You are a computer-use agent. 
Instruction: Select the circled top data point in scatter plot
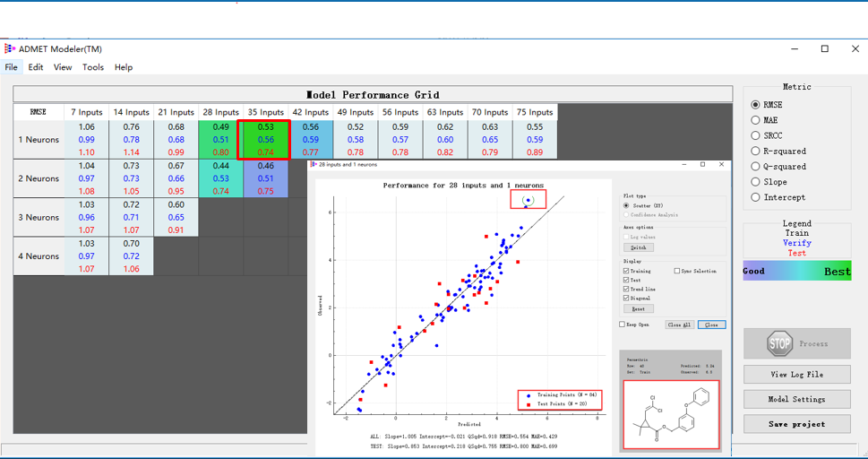pyautogui.click(x=529, y=200)
